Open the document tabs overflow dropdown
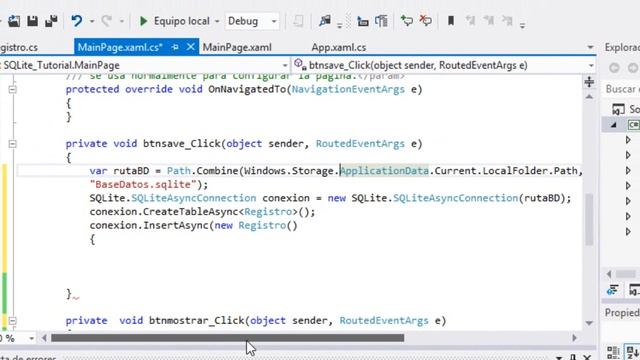 point(590,47)
